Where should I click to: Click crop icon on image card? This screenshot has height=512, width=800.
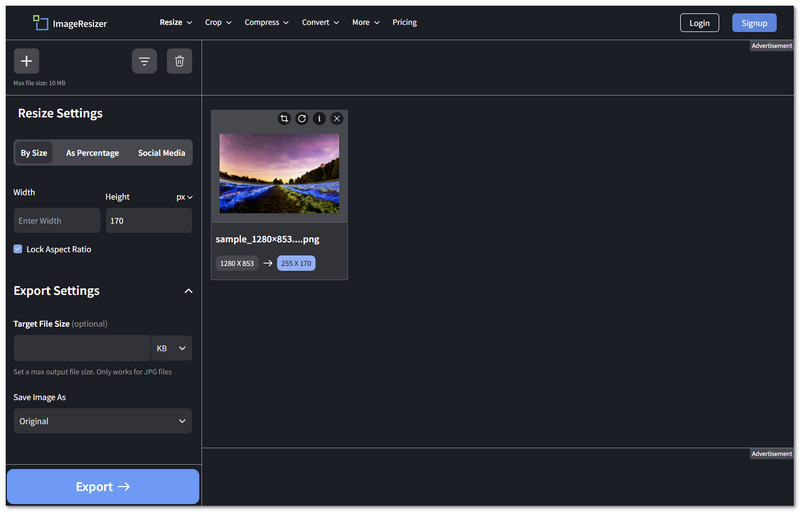[x=284, y=118]
